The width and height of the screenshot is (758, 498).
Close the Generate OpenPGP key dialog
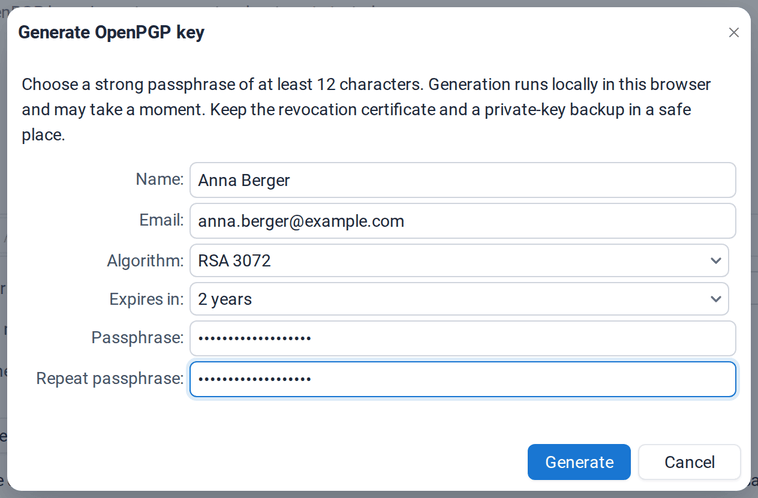[733, 32]
